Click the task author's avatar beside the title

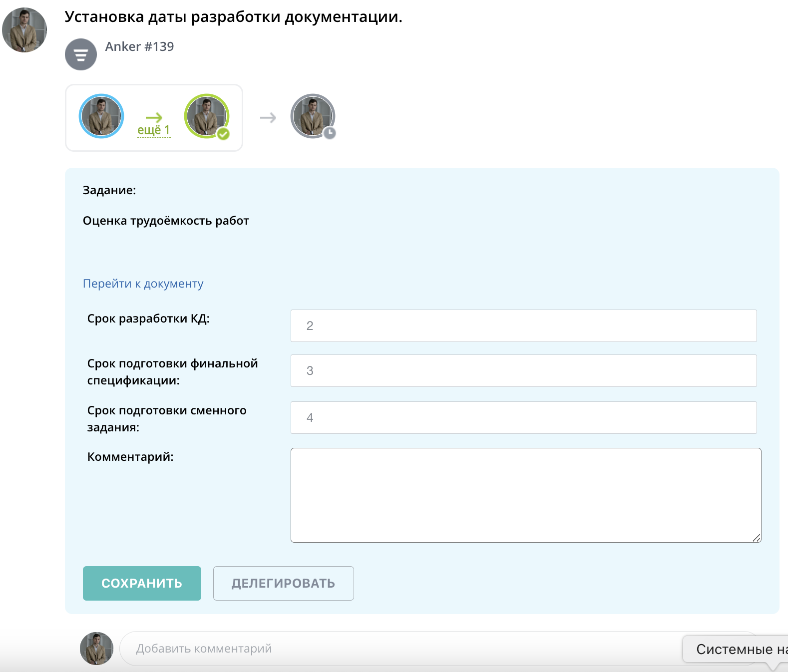(x=24, y=30)
